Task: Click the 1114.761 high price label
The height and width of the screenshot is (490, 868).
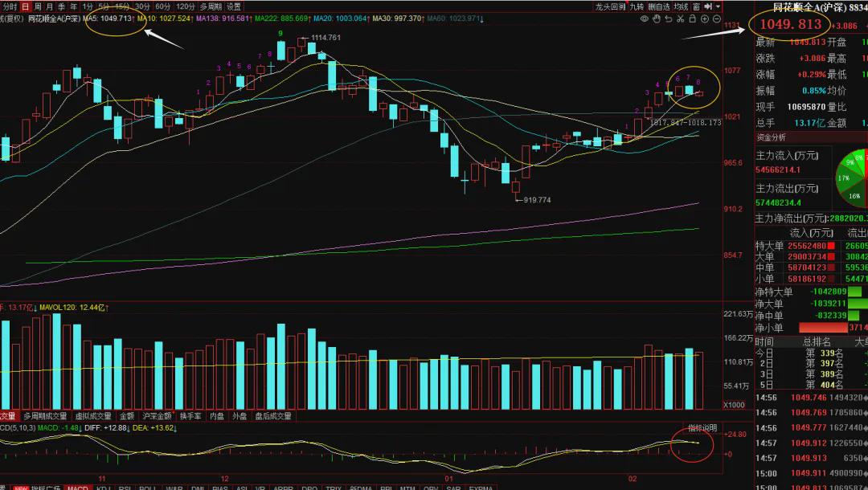Action: pyautogui.click(x=325, y=38)
